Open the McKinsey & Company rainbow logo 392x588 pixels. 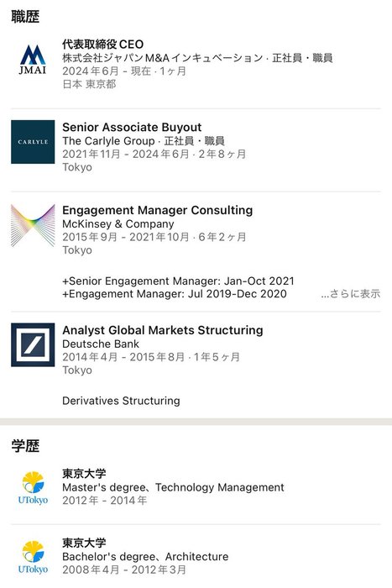[x=33, y=225]
